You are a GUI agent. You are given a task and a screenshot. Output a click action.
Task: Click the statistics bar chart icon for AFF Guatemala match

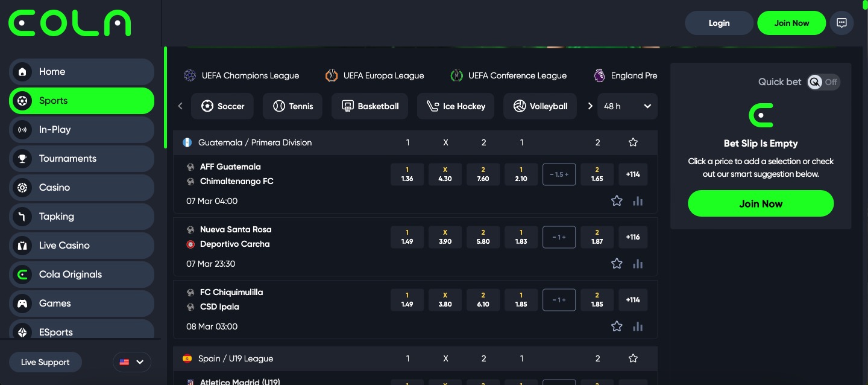tap(638, 201)
